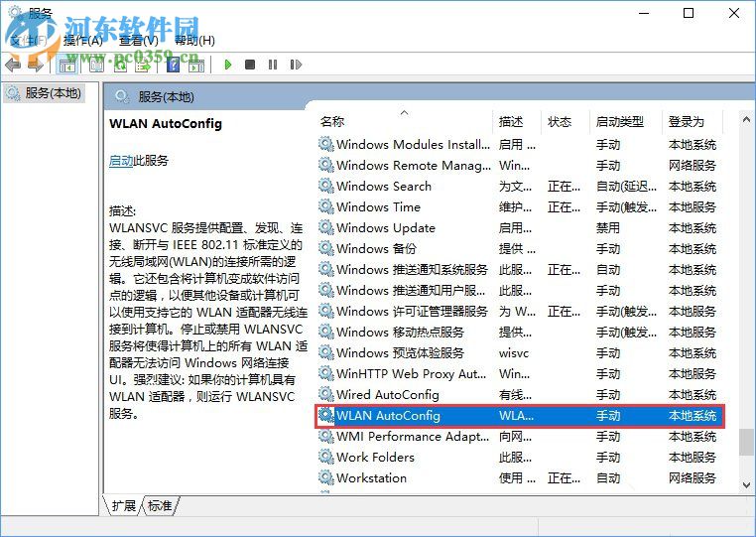The image size is (756, 537).
Task: Open the 操作(A) menu
Action: point(83,41)
